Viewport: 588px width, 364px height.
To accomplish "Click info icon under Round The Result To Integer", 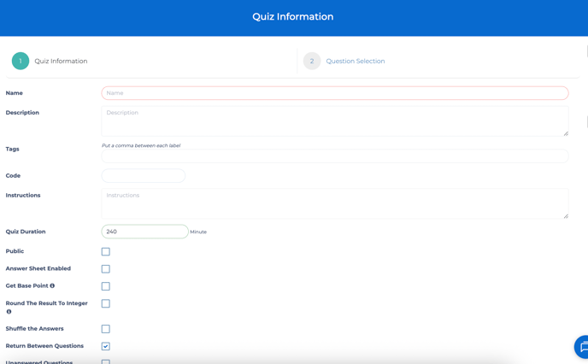I will [x=9, y=312].
